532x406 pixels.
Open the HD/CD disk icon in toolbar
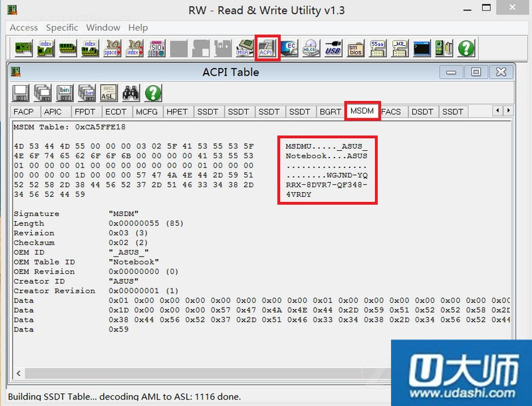[311, 48]
